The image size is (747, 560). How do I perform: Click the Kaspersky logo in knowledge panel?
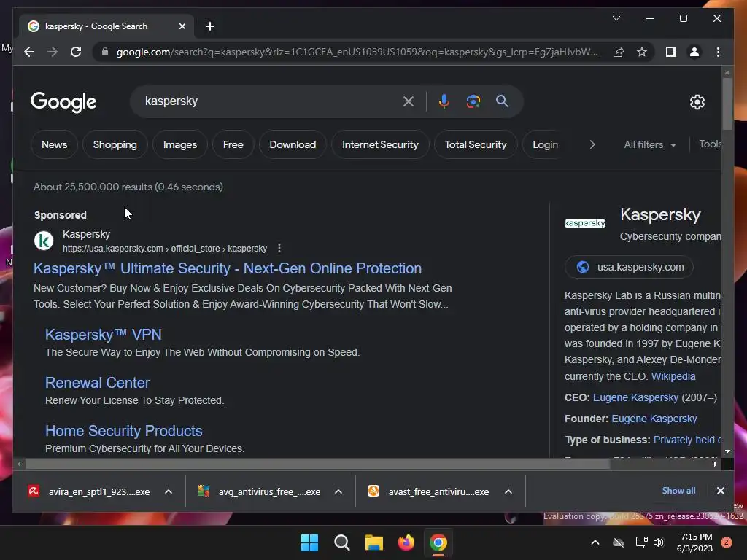(584, 223)
